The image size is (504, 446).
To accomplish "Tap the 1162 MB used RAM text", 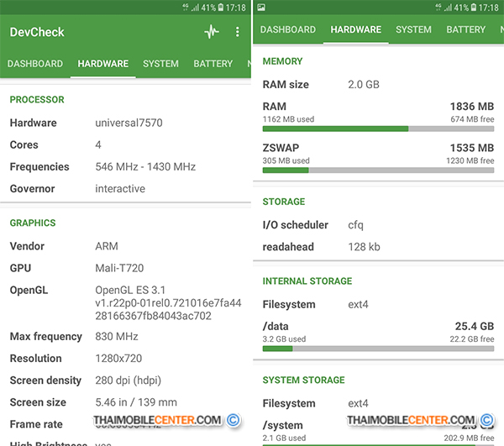I will tap(288, 119).
